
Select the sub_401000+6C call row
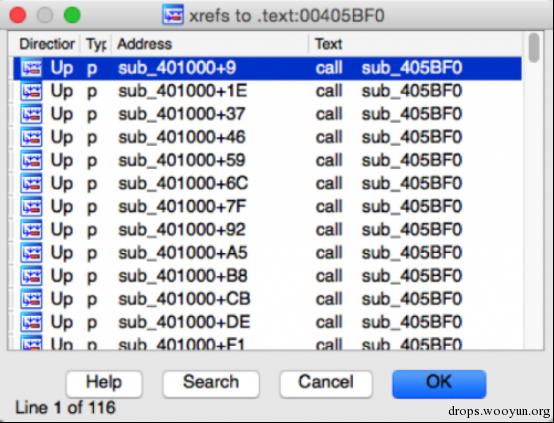(267, 184)
